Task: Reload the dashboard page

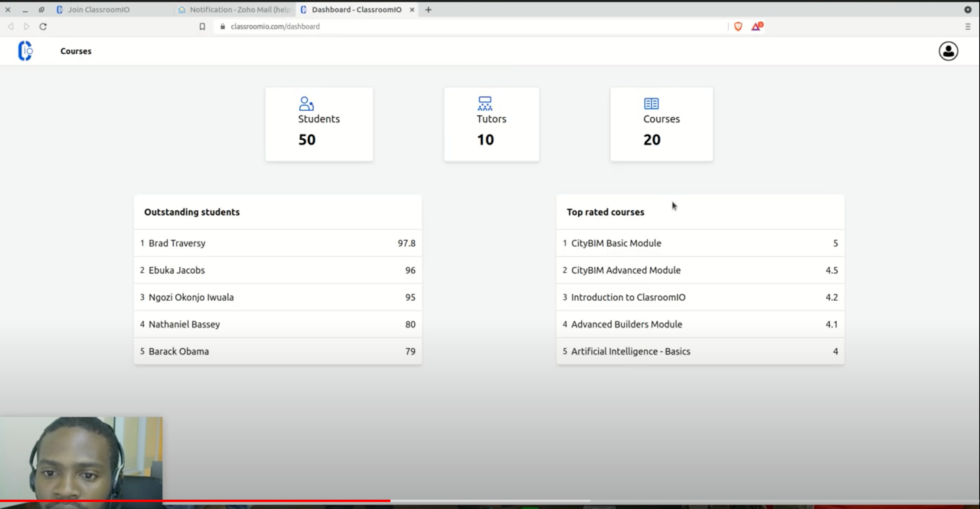Action: click(x=43, y=27)
